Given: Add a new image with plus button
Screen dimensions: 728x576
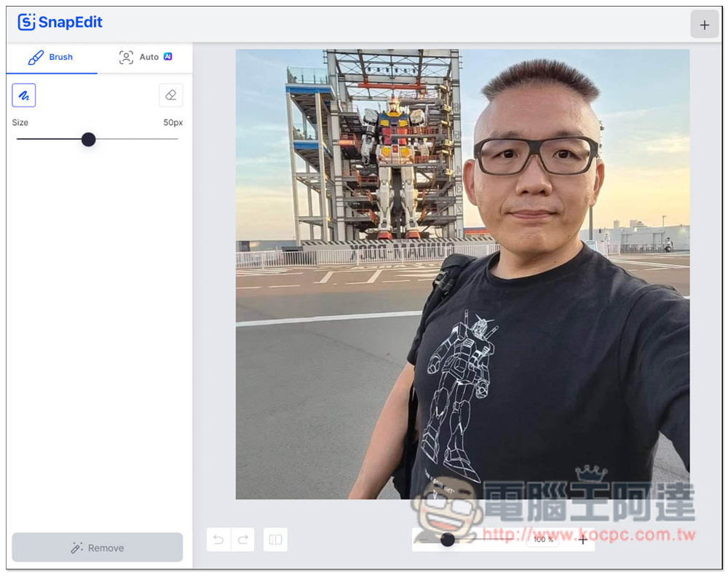Looking at the screenshot, I should coord(704,25).
